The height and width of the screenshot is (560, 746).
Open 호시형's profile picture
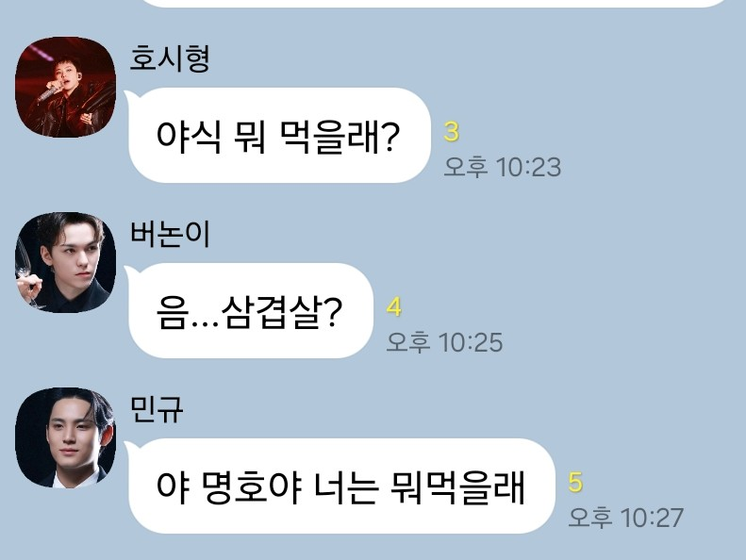[66, 87]
